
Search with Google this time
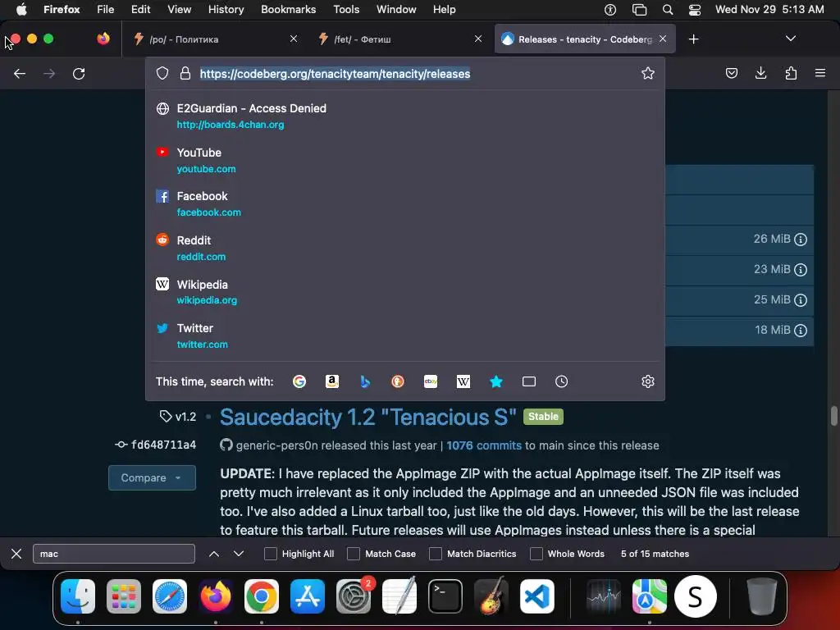[x=299, y=381]
